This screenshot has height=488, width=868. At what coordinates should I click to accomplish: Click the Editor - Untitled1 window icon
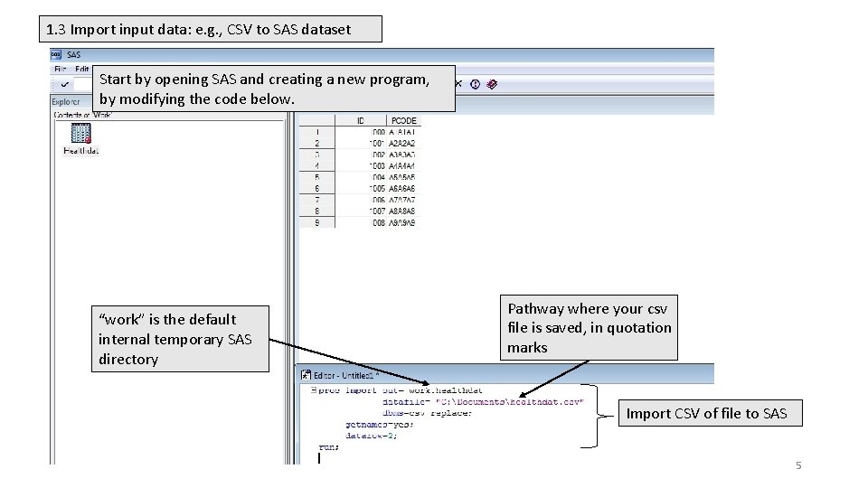pyautogui.click(x=306, y=375)
